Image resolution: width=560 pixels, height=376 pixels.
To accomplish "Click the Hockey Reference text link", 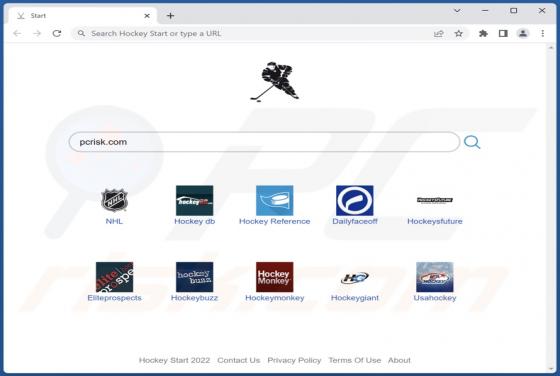I will tap(274, 221).
